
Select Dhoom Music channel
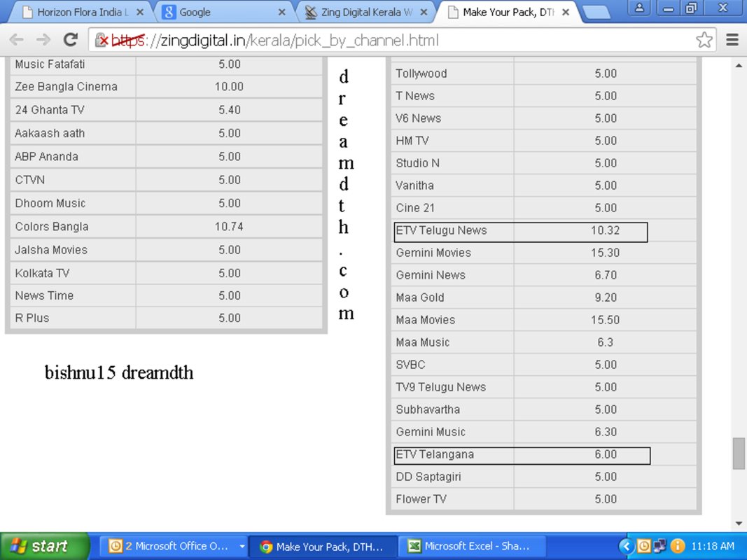50,203
